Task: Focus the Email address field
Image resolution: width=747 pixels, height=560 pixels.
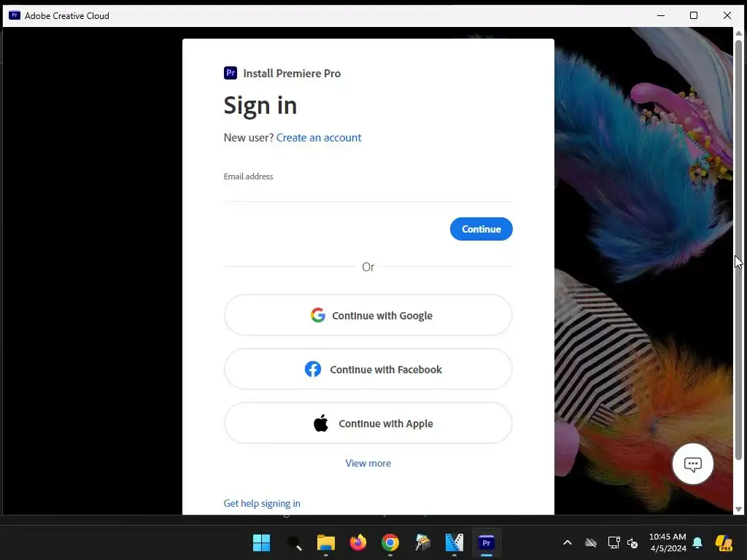Action: (x=368, y=192)
